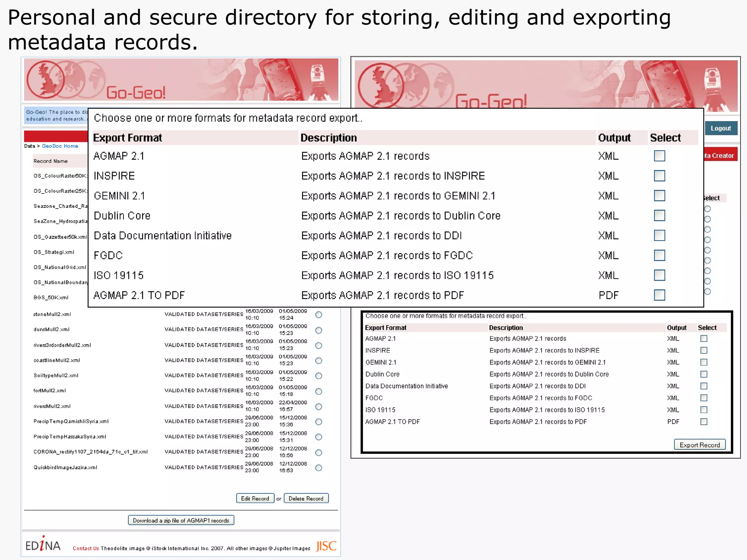Click the Description header in small export panel

click(506, 328)
